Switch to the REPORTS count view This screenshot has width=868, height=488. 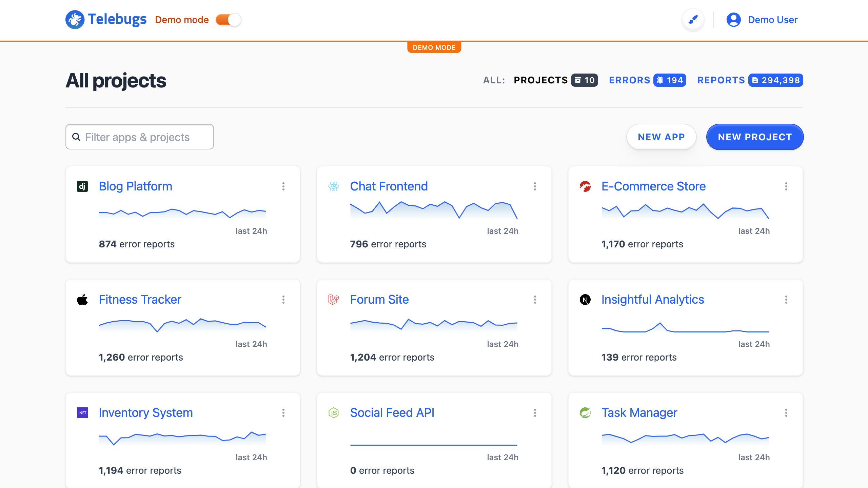750,80
